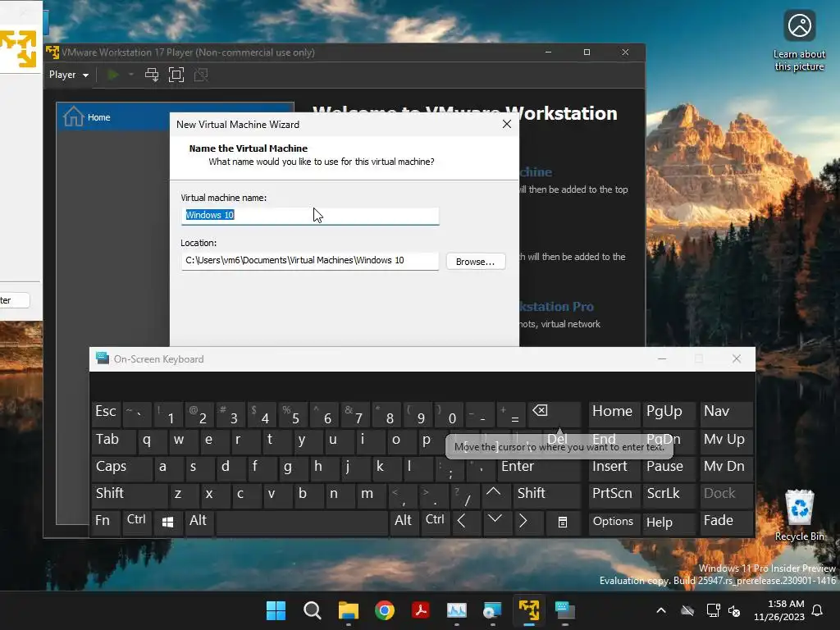Click the context menu key icon
840x630 pixels.
[x=563, y=521]
